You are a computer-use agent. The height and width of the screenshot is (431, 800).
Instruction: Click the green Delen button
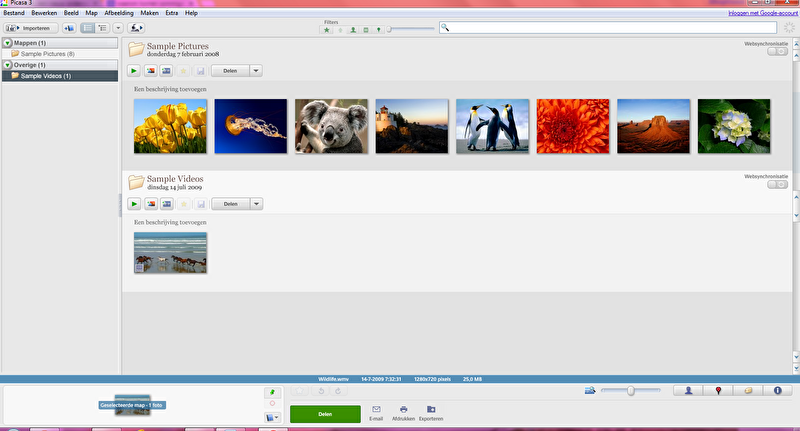tap(325, 413)
